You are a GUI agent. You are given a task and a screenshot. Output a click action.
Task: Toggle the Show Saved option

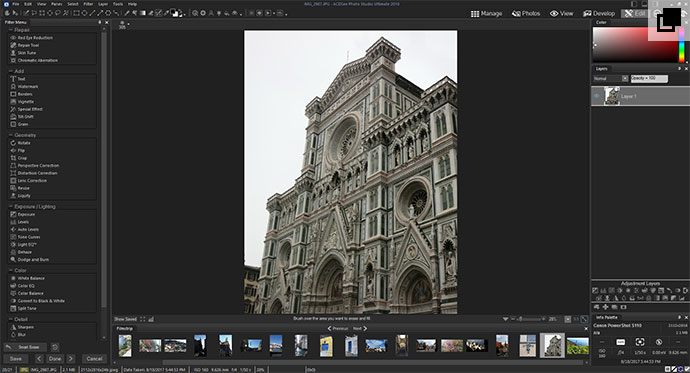[x=126, y=319]
